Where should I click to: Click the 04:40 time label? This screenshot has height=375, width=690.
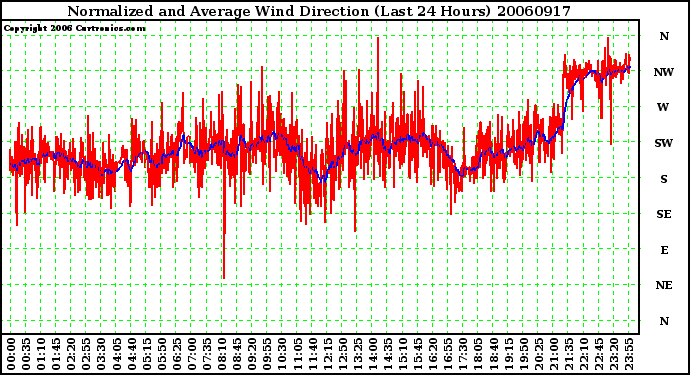point(131,354)
